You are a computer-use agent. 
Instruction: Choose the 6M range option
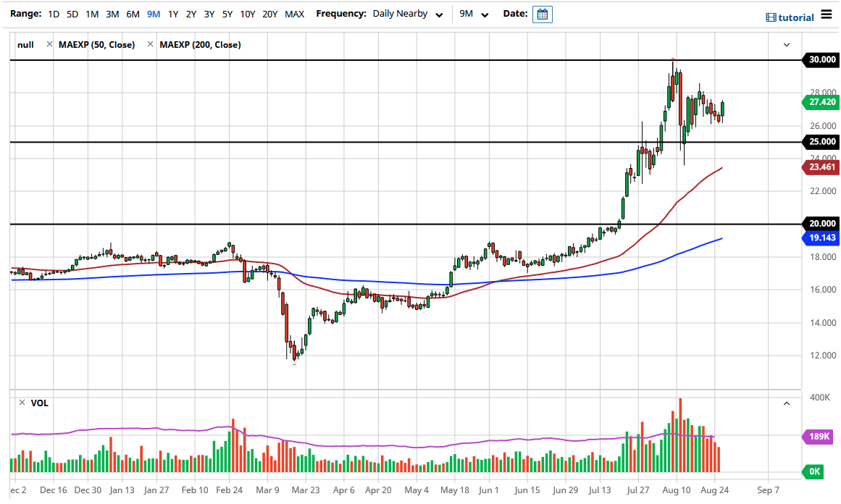click(x=133, y=14)
